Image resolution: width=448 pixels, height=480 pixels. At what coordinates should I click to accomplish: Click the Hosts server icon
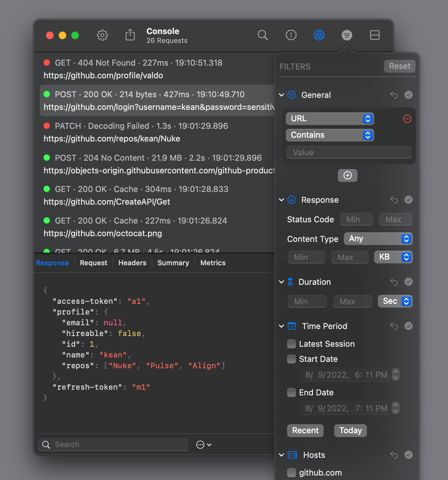point(292,455)
